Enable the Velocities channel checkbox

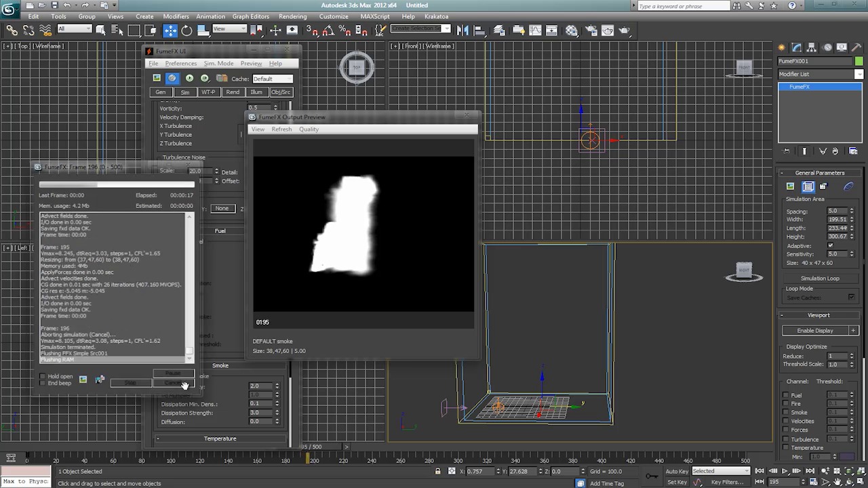point(787,422)
